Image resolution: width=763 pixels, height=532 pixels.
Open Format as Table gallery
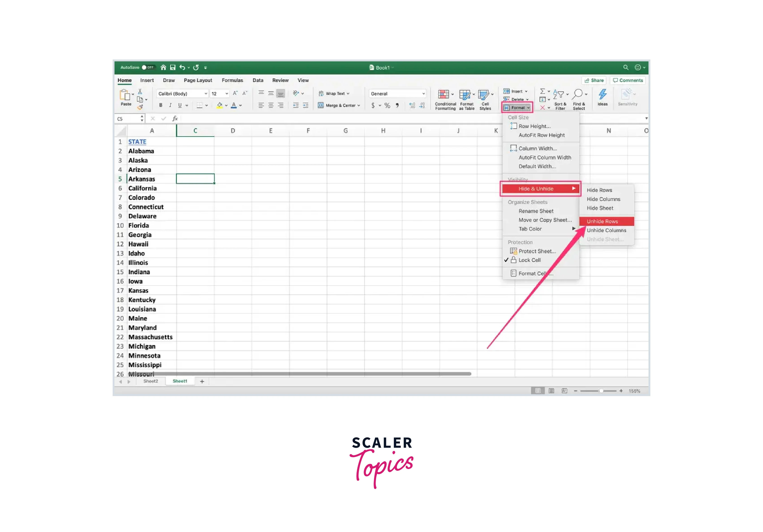coord(465,95)
